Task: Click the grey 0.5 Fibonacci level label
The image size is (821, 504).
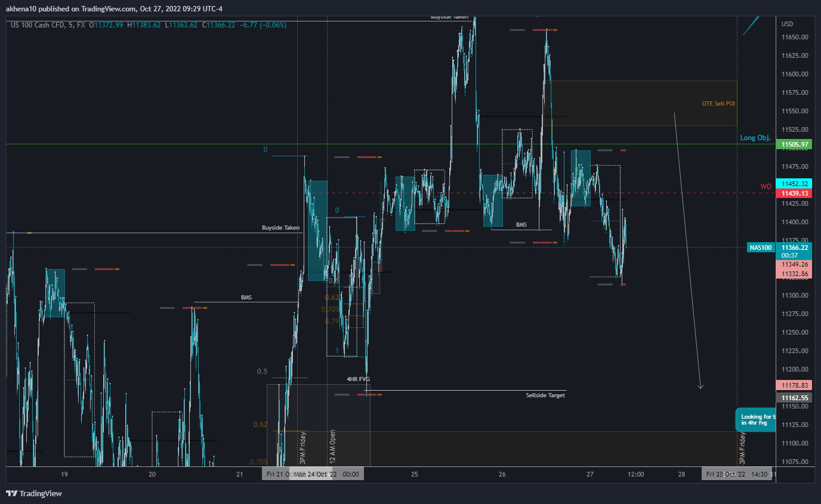Action: [263, 372]
